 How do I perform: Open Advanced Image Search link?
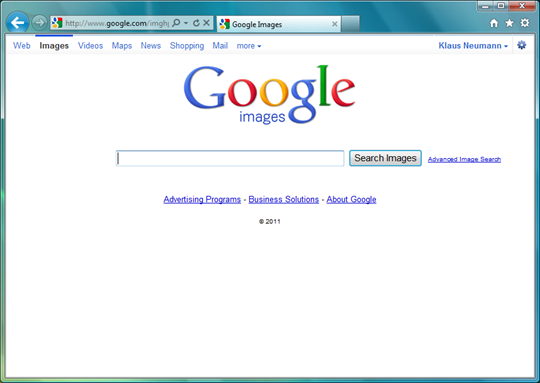point(464,159)
